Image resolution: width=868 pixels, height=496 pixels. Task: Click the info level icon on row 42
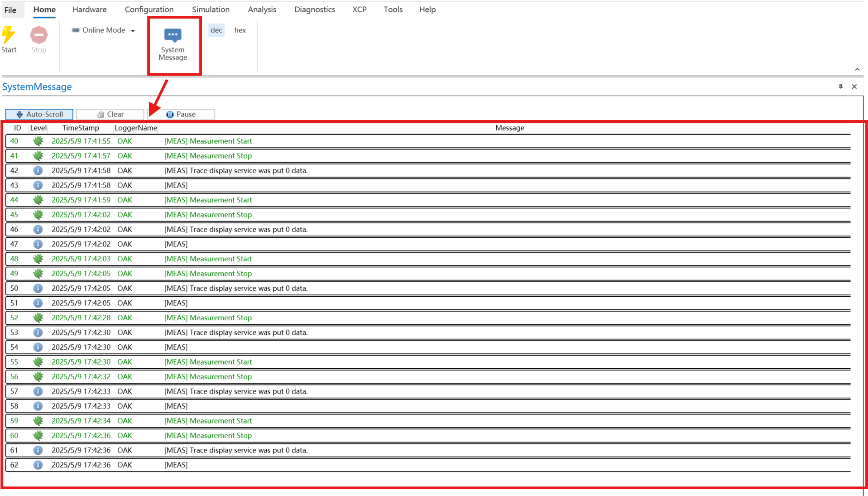click(x=38, y=170)
